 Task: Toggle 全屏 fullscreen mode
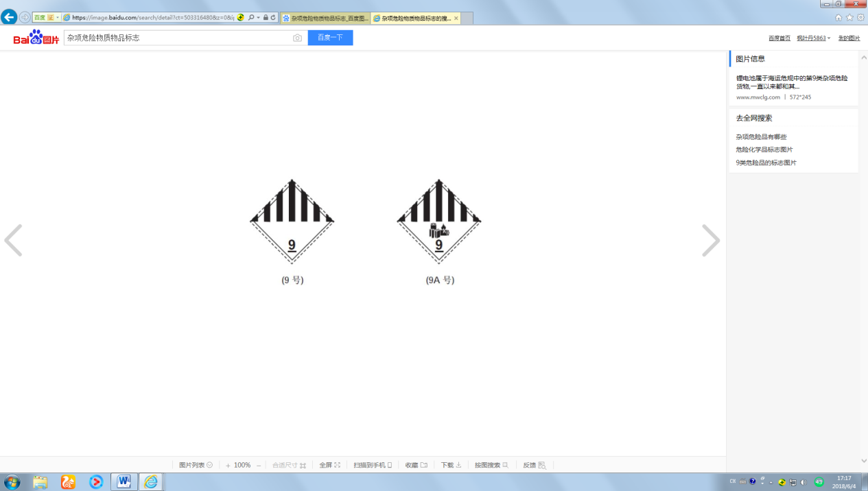pos(329,465)
